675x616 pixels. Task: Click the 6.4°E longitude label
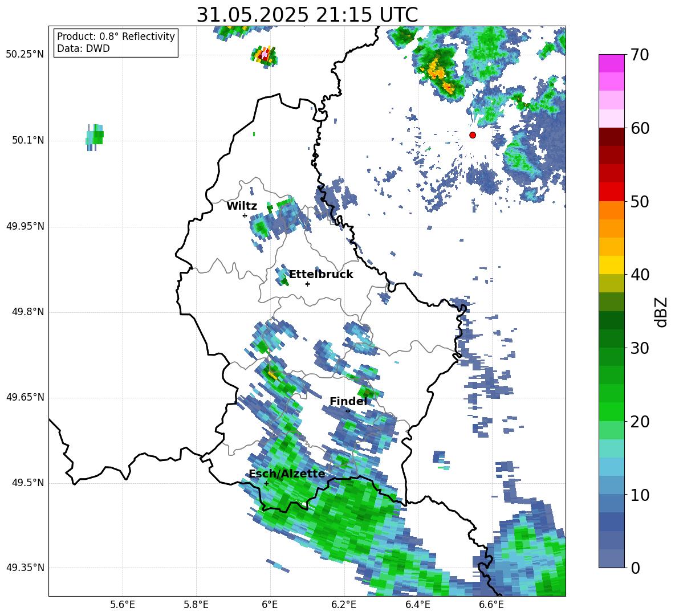(417, 605)
